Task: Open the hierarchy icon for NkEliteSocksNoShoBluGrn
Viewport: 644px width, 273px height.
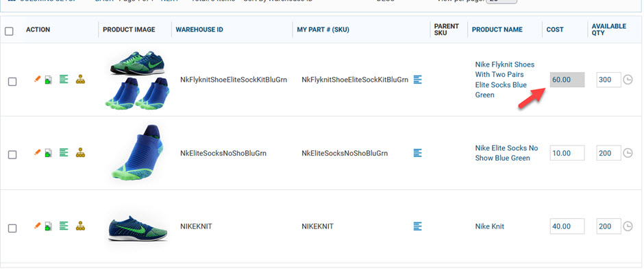Action: pyautogui.click(x=81, y=153)
